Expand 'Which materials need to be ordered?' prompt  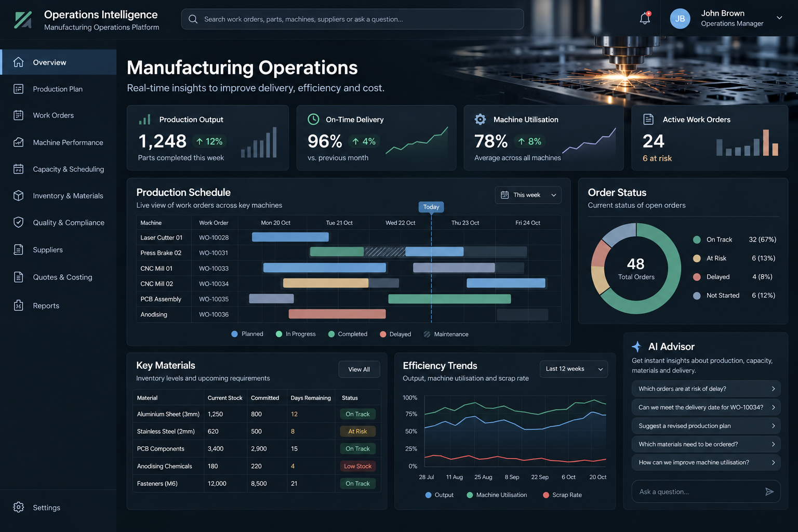706,444
